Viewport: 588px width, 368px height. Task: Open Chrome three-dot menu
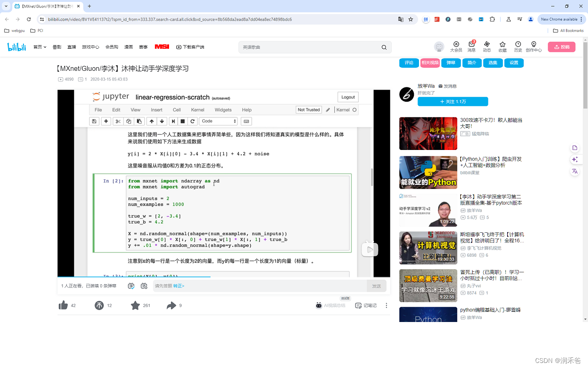click(x=582, y=19)
